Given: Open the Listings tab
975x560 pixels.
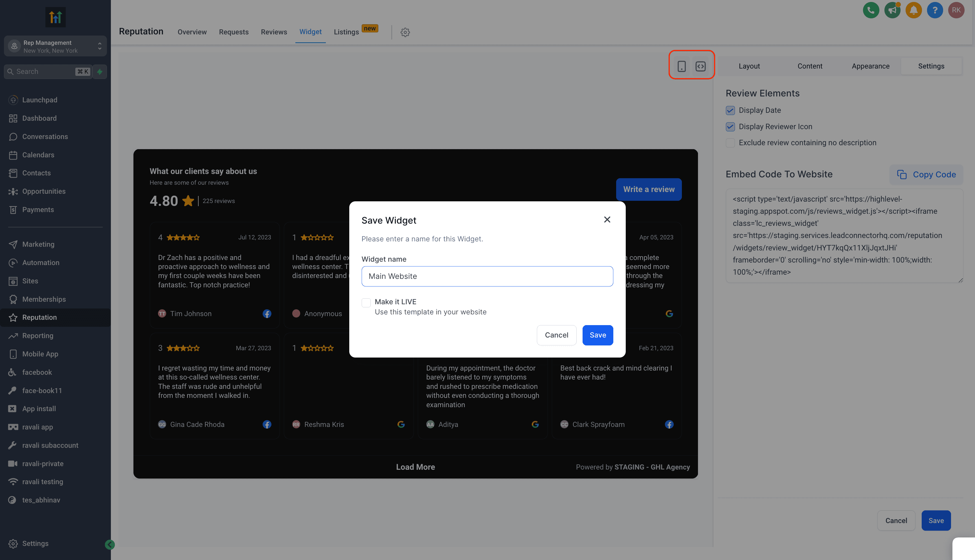Looking at the screenshot, I should tap(346, 32).
